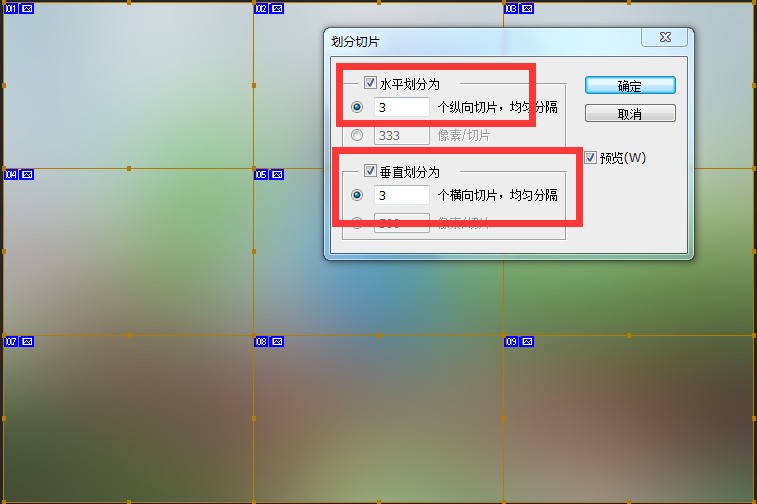Select the 像素/切片 radio button beside 333
Viewport: 757px width, 504px height.
(x=357, y=135)
